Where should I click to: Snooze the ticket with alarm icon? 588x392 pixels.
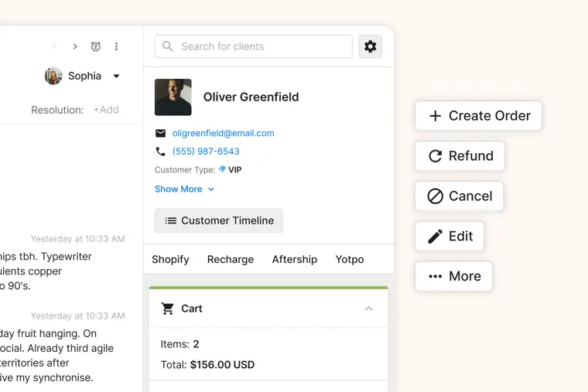tap(96, 46)
